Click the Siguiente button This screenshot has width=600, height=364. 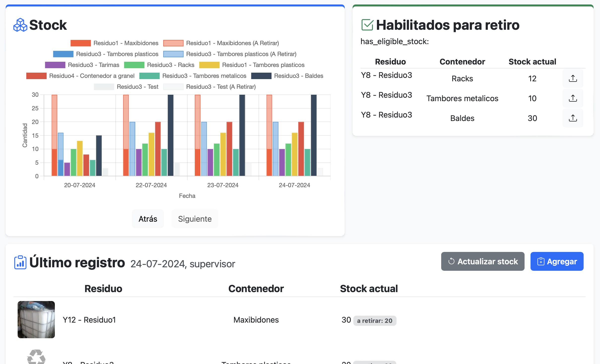coord(195,219)
